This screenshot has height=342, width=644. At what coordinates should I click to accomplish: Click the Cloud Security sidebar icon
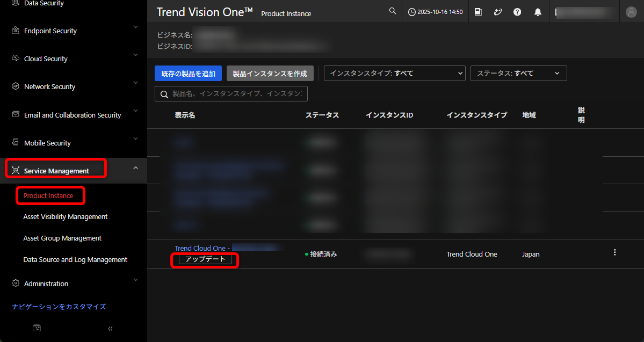[16, 59]
